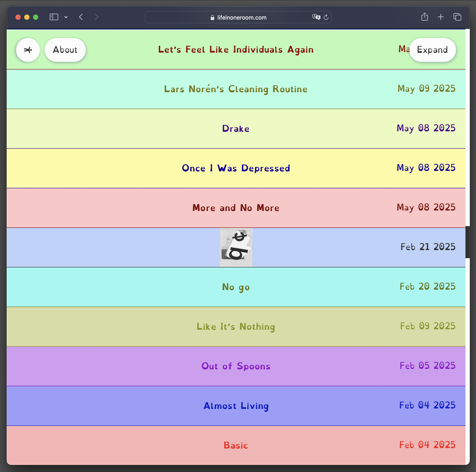Click the forward navigation arrow
Image resolution: width=476 pixels, height=472 pixels.
[96, 17]
